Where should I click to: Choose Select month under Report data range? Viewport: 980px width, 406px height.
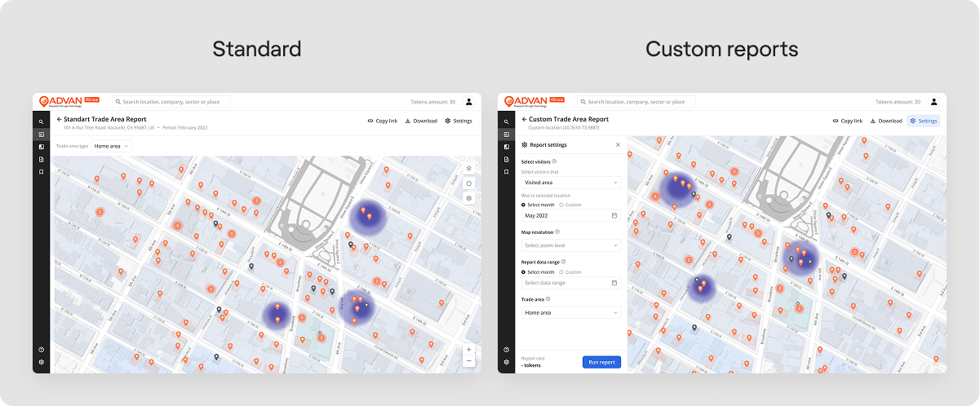pyautogui.click(x=539, y=272)
